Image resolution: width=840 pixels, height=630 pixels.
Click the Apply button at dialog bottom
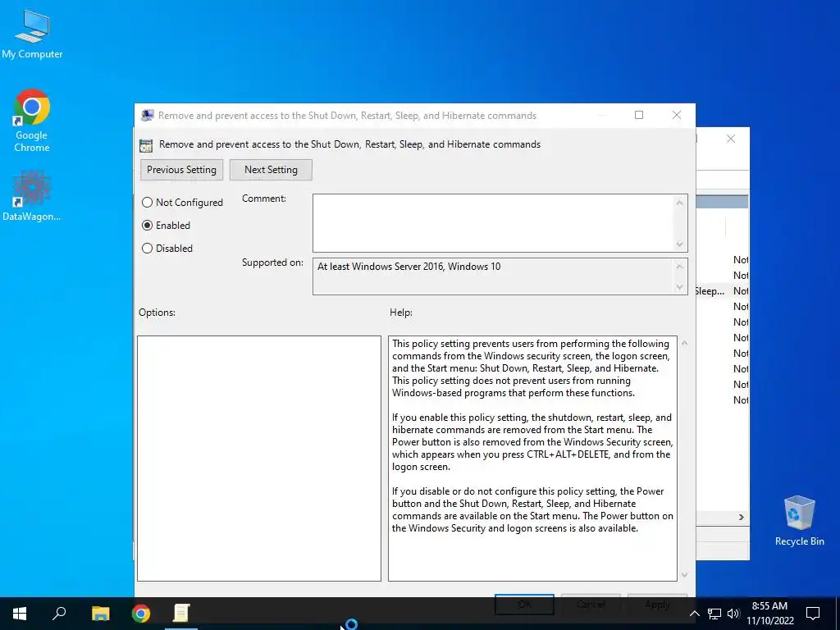pyautogui.click(x=657, y=604)
